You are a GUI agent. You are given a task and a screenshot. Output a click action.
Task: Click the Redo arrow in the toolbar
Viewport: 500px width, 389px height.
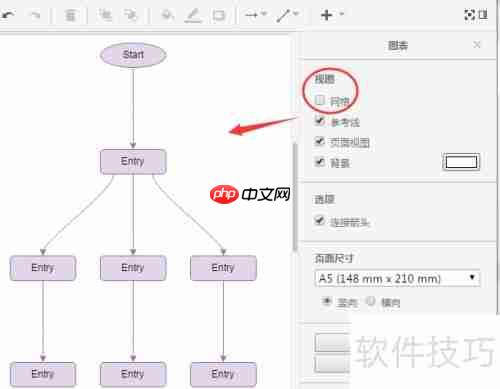[35, 15]
